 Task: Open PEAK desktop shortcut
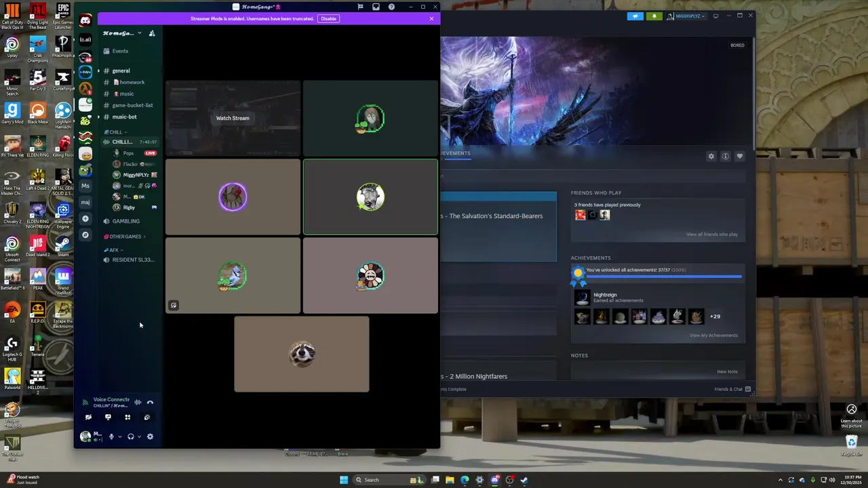coord(37,279)
